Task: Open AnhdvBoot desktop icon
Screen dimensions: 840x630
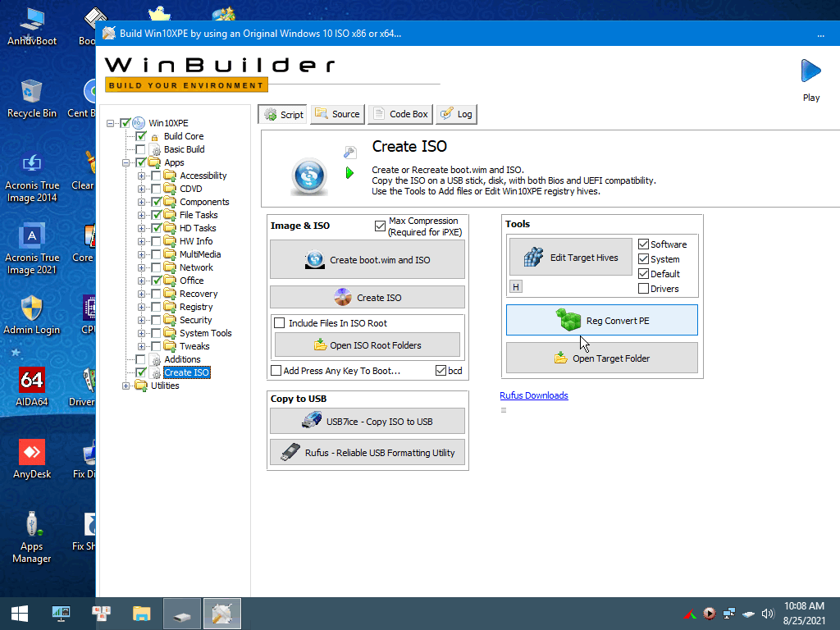Action: [32, 25]
